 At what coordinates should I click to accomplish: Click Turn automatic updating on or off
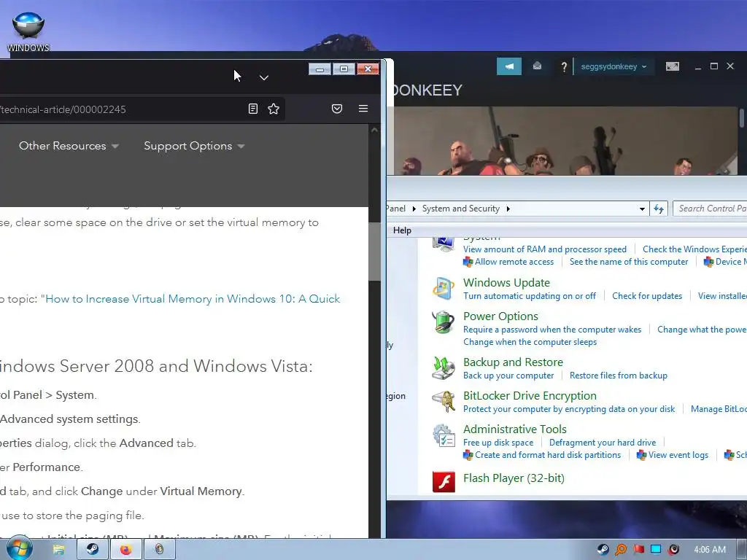point(530,296)
